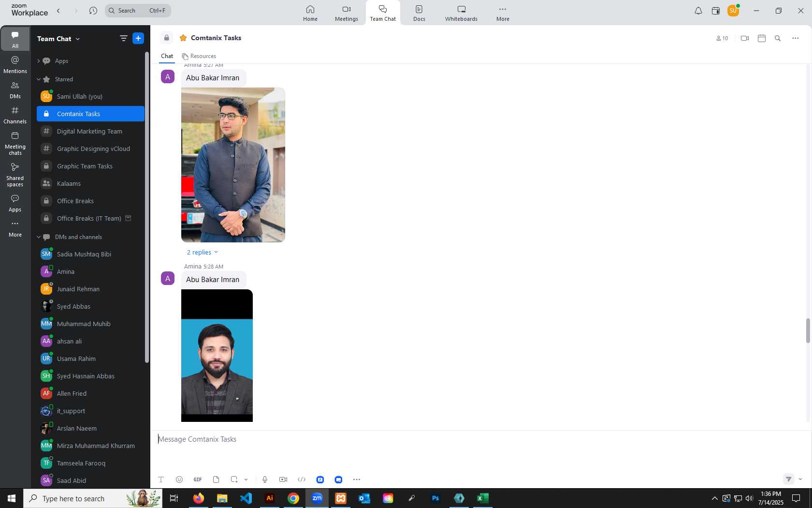Attach a file to the message
The image size is (812, 508).
(216, 479)
